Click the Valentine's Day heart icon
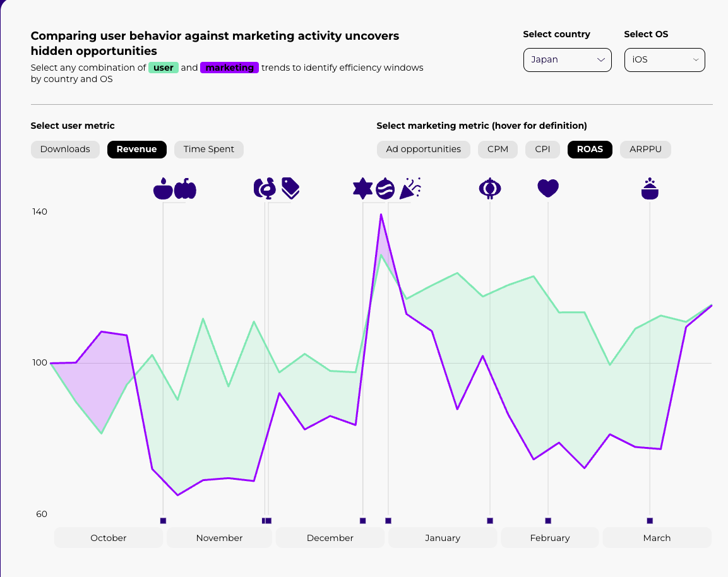This screenshot has height=577, width=728. [x=548, y=188]
